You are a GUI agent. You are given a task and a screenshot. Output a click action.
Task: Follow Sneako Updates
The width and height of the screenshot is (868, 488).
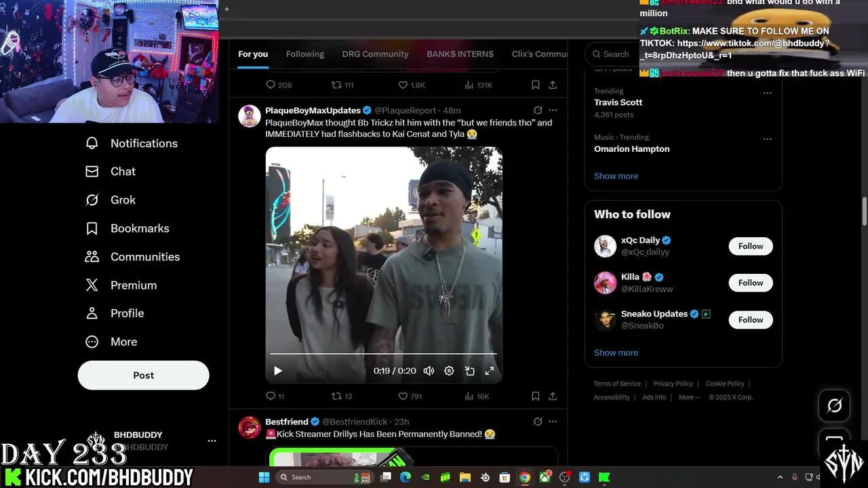[x=751, y=319]
